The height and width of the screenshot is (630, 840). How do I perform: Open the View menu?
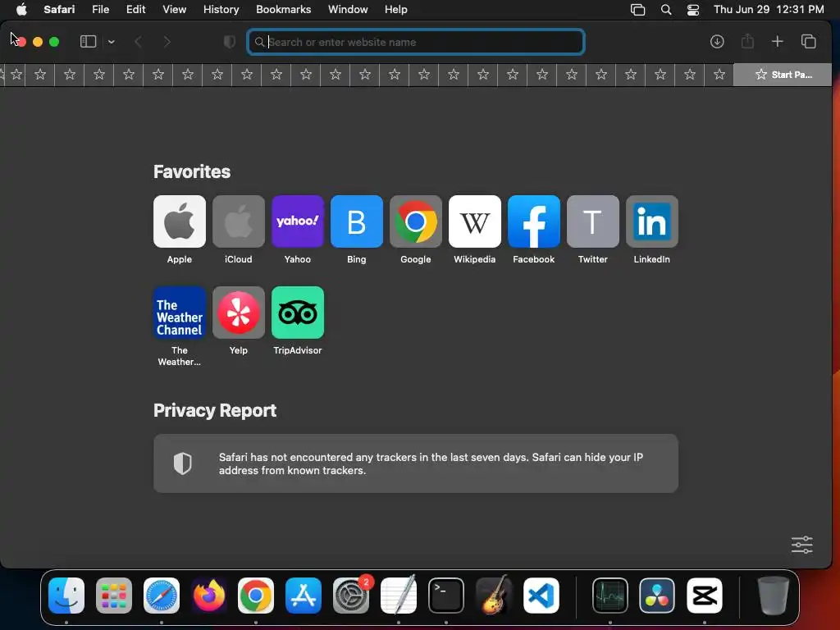pos(174,10)
